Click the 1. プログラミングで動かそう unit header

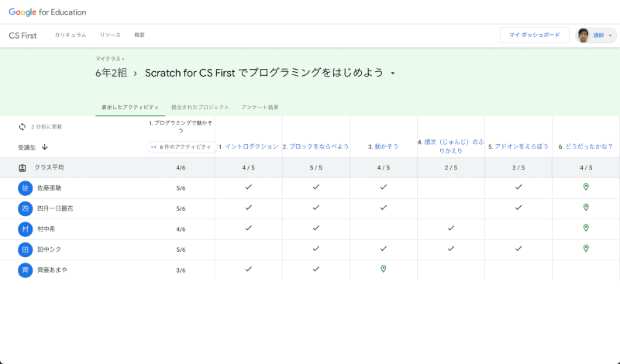pyautogui.click(x=181, y=126)
